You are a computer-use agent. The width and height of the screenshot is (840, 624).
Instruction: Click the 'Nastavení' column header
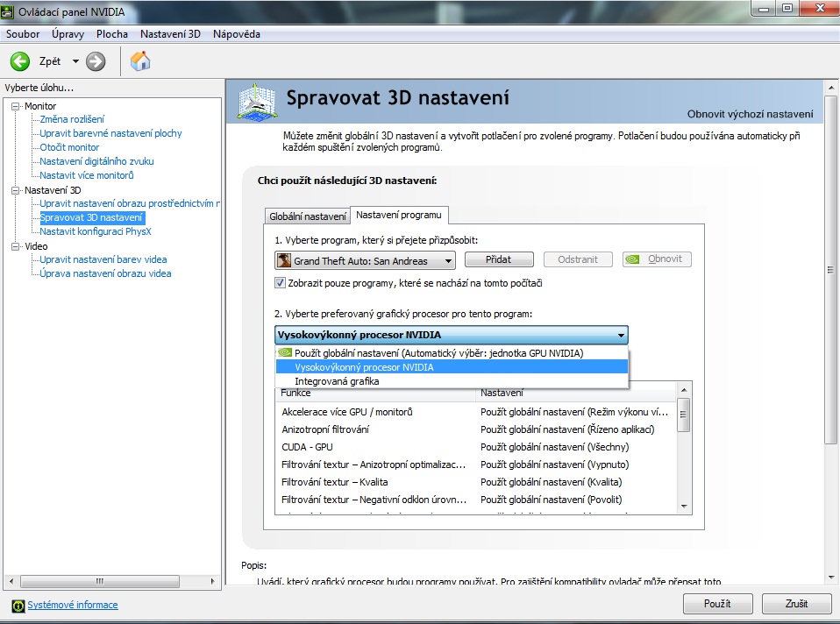click(x=576, y=394)
